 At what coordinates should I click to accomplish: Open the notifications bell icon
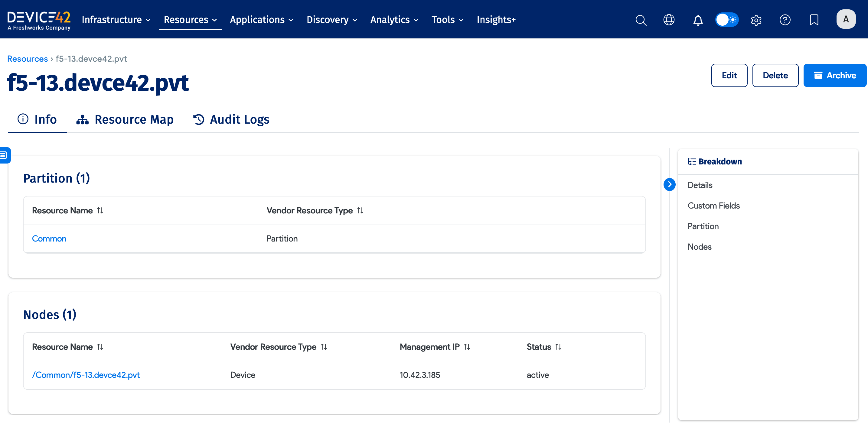pos(698,20)
